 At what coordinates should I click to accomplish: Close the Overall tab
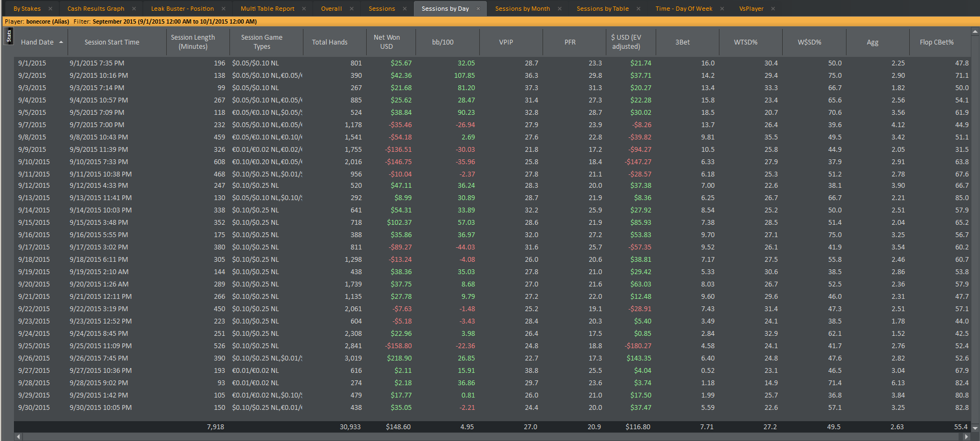point(352,9)
